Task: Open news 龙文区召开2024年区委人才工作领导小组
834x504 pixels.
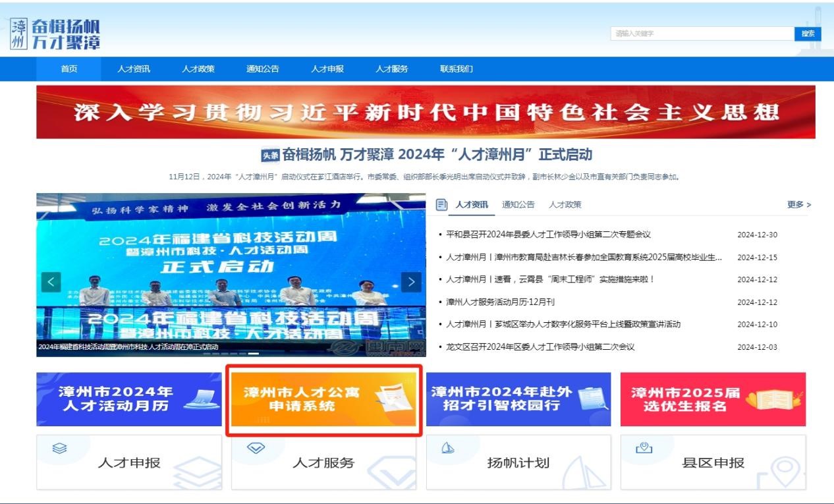Action: 540,347
